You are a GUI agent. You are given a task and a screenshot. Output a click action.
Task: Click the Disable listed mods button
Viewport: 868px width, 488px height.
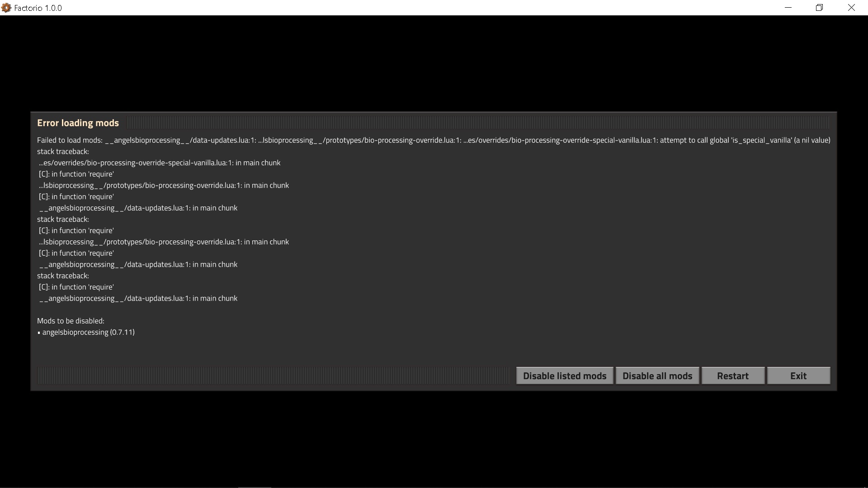565,375
